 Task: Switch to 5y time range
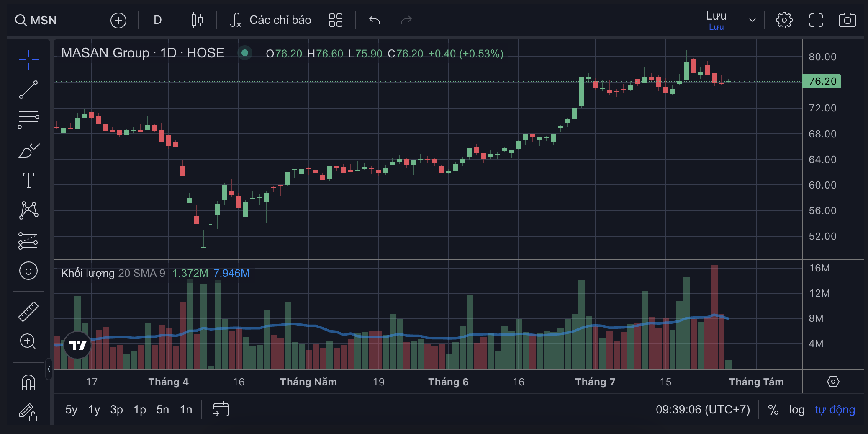pos(71,410)
